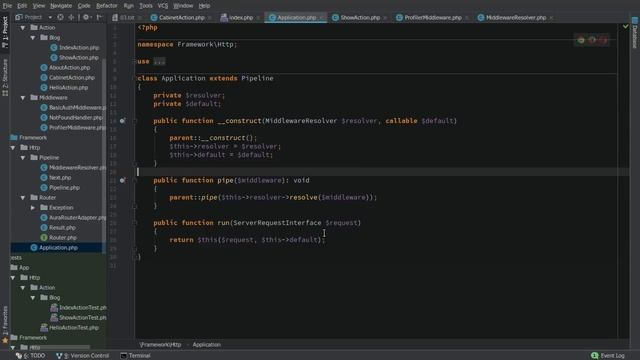Open ShowAction.php in project tree

[75, 58]
